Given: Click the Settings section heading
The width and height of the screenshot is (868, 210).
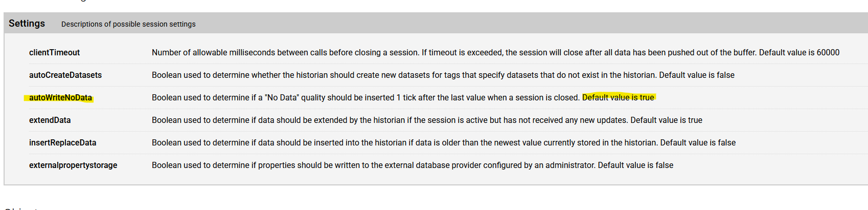Looking at the screenshot, I should pos(27,24).
